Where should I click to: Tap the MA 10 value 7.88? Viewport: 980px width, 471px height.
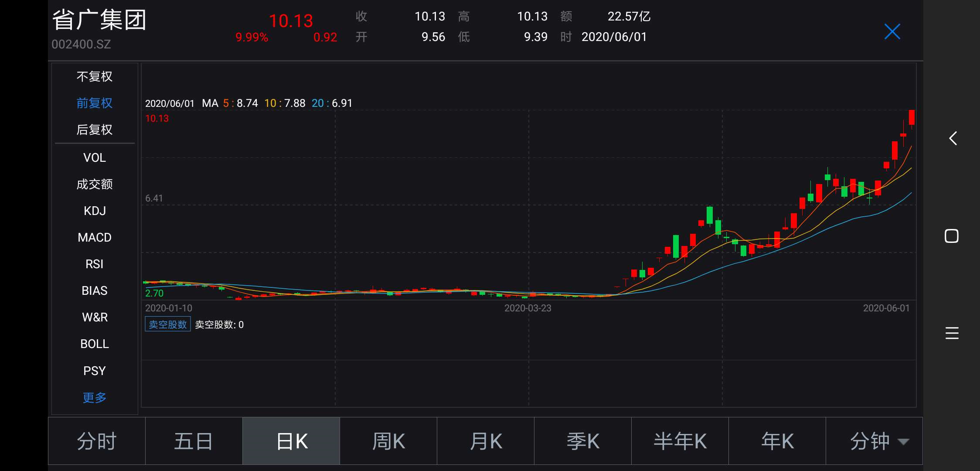point(295,103)
